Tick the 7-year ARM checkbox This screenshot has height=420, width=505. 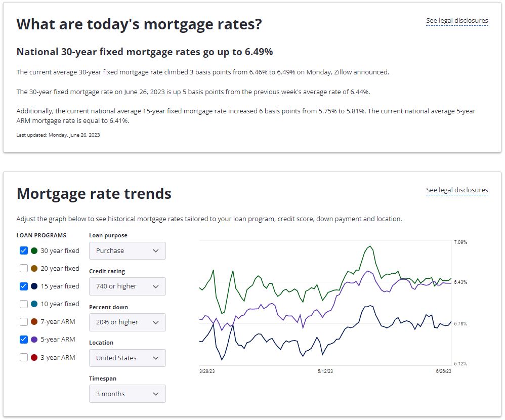coord(23,322)
